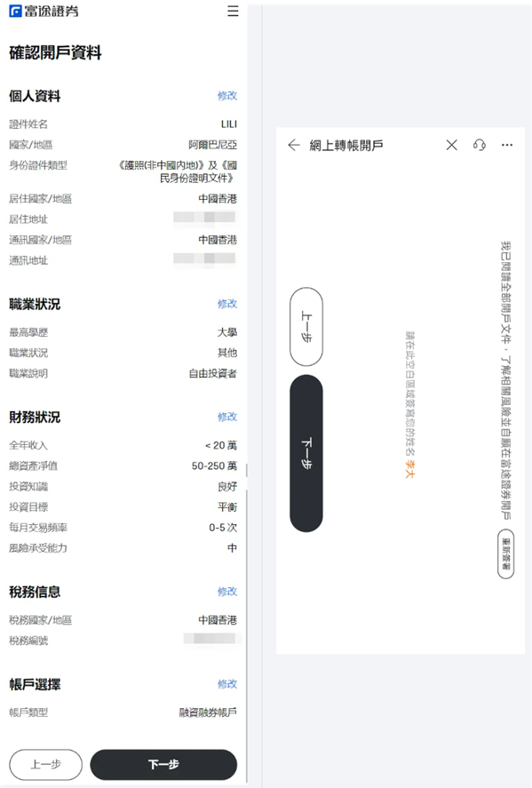The height and width of the screenshot is (788, 532).
Task: Click the page vertical scrollbar
Action: click(247, 623)
